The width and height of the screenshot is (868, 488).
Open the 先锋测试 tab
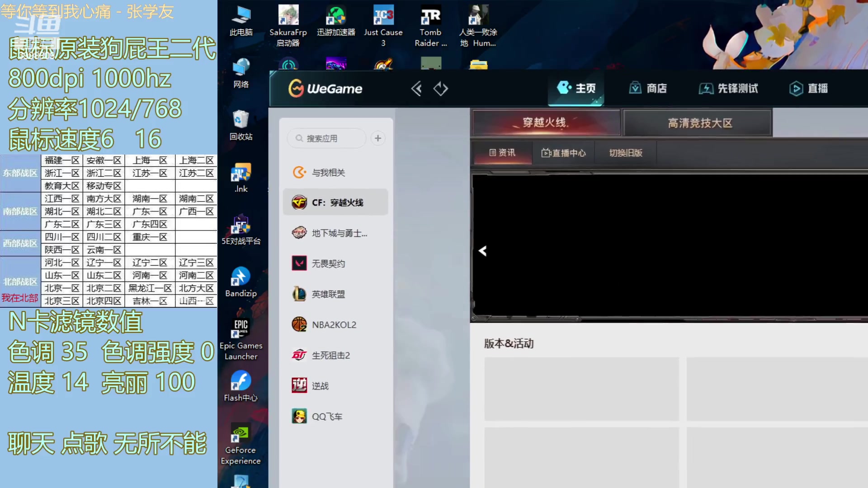(728, 88)
